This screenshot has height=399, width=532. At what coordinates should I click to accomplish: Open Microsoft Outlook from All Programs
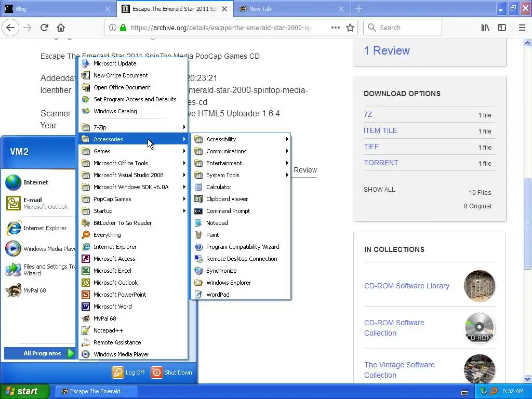pyautogui.click(x=133, y=283)
